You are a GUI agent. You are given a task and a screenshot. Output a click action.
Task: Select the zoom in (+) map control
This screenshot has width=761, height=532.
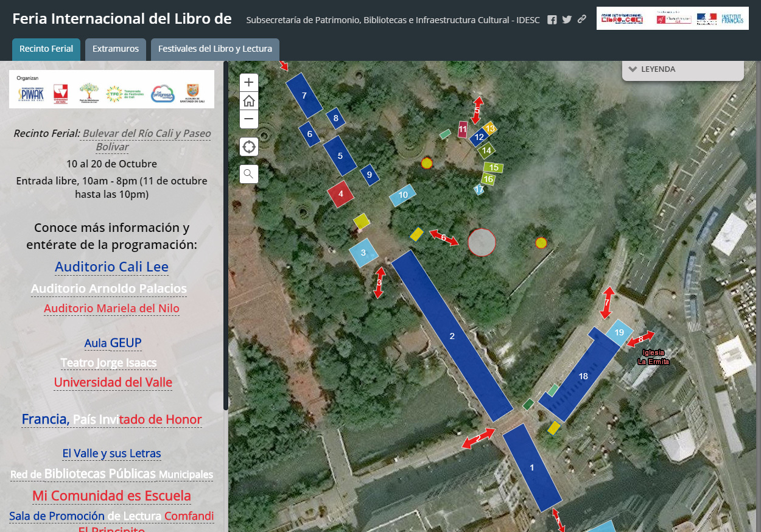pyautogui.click(x=248, y=82)
